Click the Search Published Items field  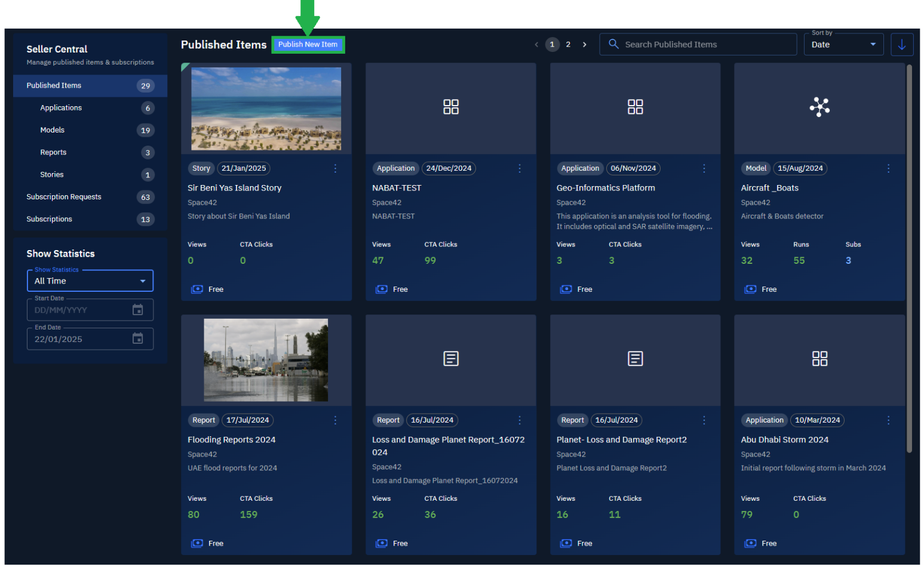[x=705, y=45]
